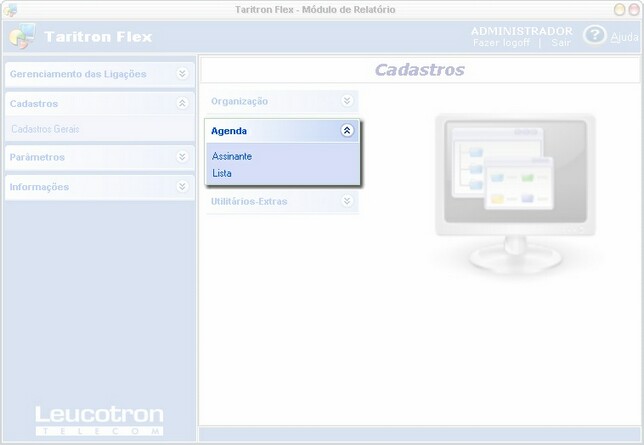Image resolution: width=644 pixels, height=445 pixels.
Task: Minimize the Taritron Flex window
Action: point(619,9)
